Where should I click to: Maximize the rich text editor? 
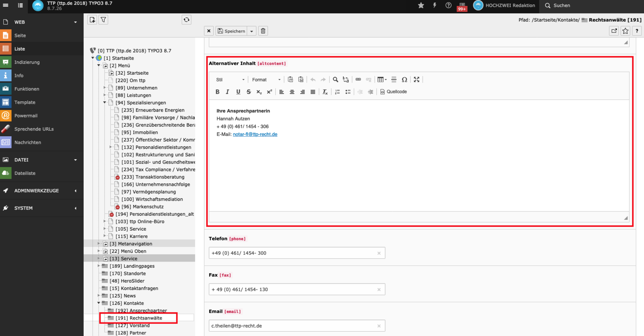click(417, 80)
